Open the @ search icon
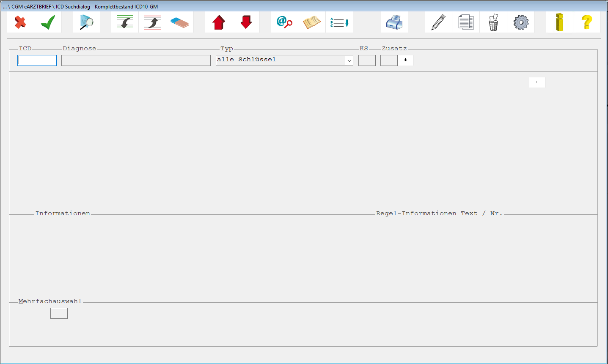This screenshot has height=364, width=608. pos(284,22)
